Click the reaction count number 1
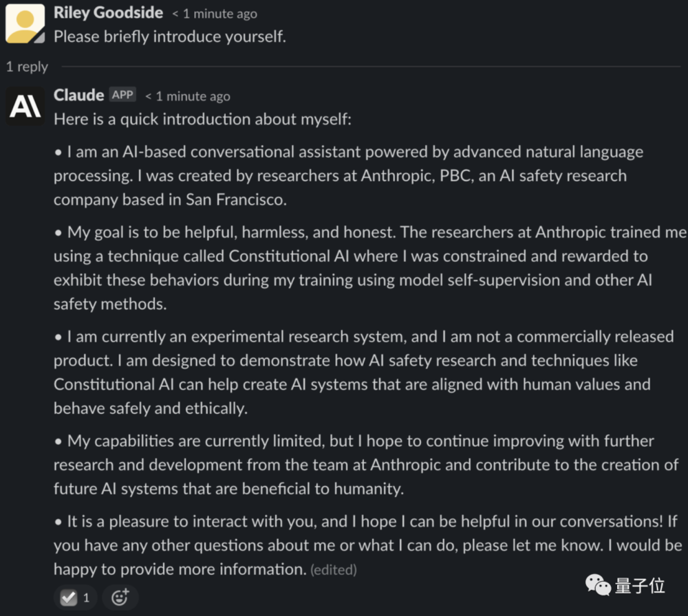The image size is (688, 616). point(86,597)
